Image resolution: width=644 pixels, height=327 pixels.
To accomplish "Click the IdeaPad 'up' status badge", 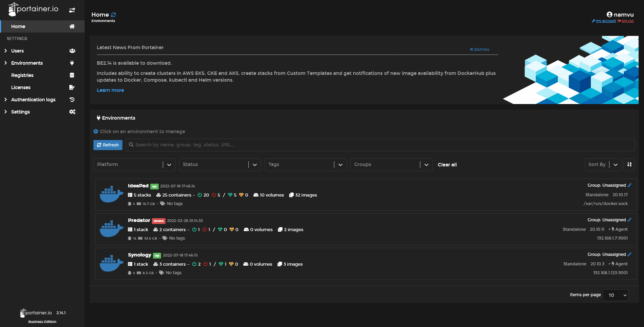I will (154, 186).
